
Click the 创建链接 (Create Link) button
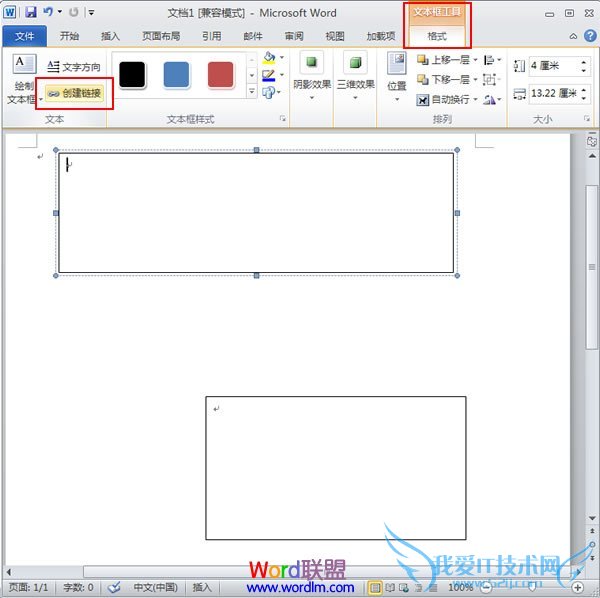[74, 93]
